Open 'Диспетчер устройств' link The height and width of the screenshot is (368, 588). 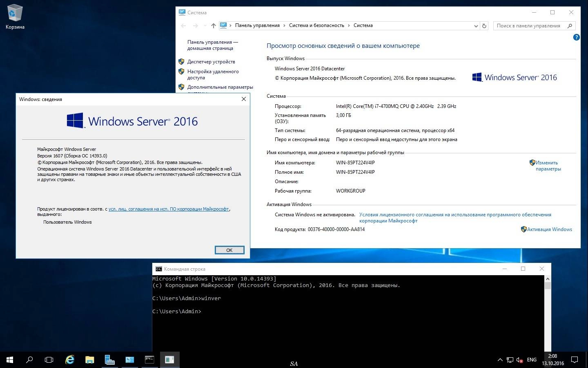point(211,62)
